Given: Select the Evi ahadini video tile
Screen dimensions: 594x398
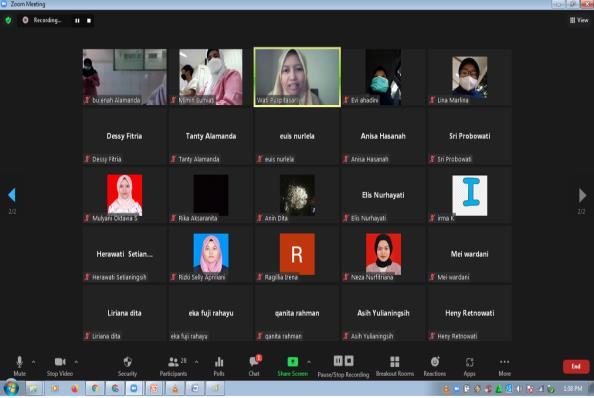Looking at the screenshot, I should click(x=383, y=77).
